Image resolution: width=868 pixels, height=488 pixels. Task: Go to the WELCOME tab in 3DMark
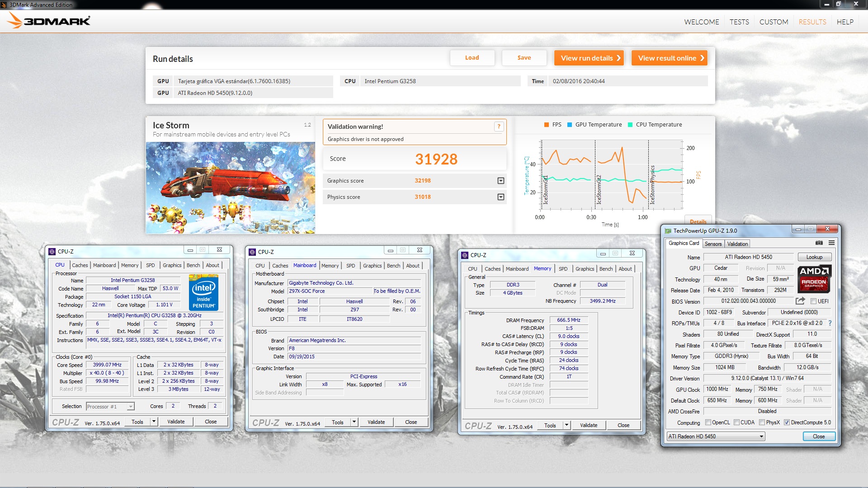[x=701, y=22]
